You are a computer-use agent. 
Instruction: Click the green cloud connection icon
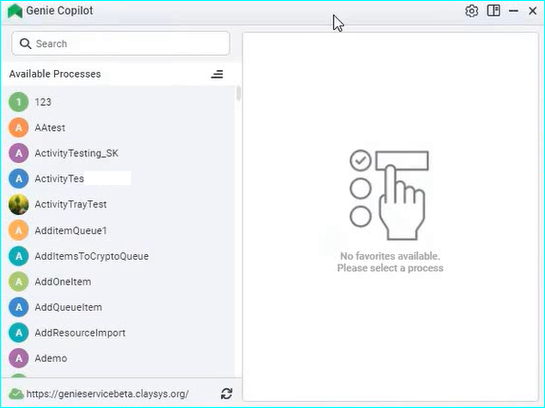click(x=16, y=394)
